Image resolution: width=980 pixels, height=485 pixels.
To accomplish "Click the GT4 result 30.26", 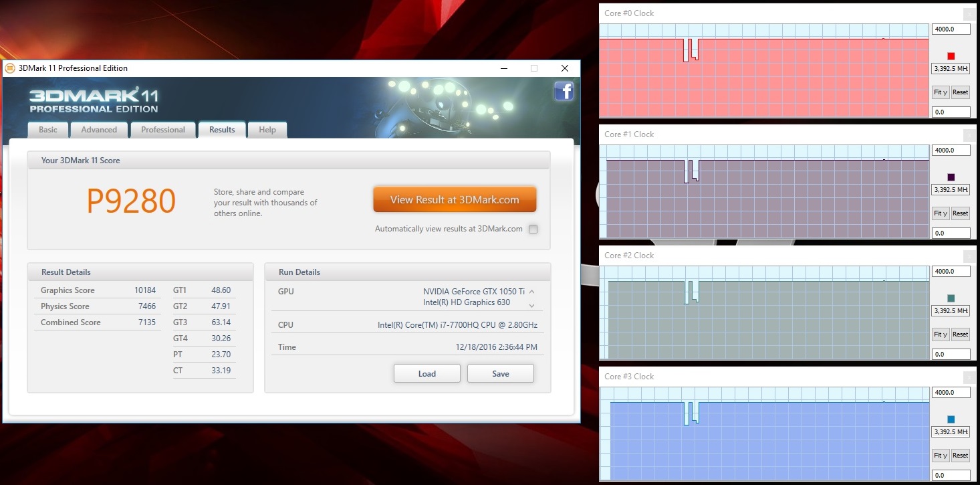I will [221, 338].
